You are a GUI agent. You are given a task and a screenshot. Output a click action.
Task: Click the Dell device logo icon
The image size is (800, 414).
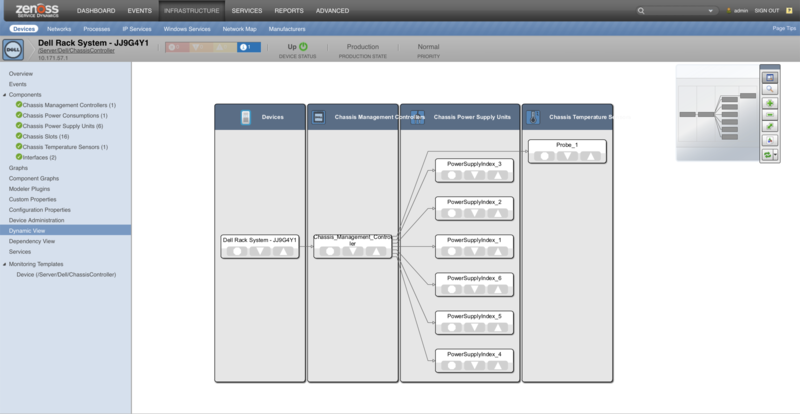(13, 50)
